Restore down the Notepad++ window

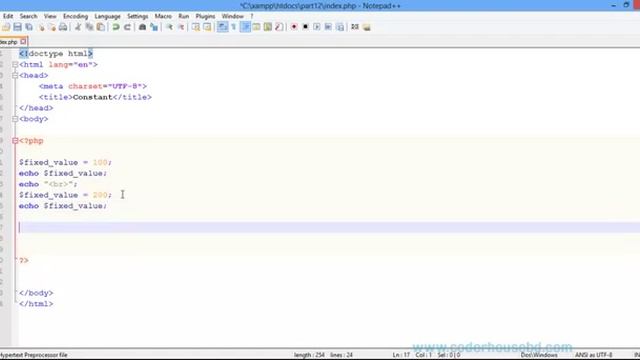[626, 5]
